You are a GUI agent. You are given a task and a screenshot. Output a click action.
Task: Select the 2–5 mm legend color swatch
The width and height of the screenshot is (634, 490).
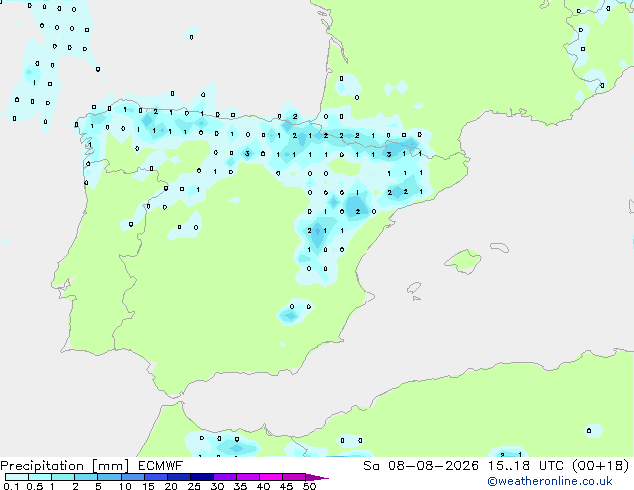[x=86, y=477]
